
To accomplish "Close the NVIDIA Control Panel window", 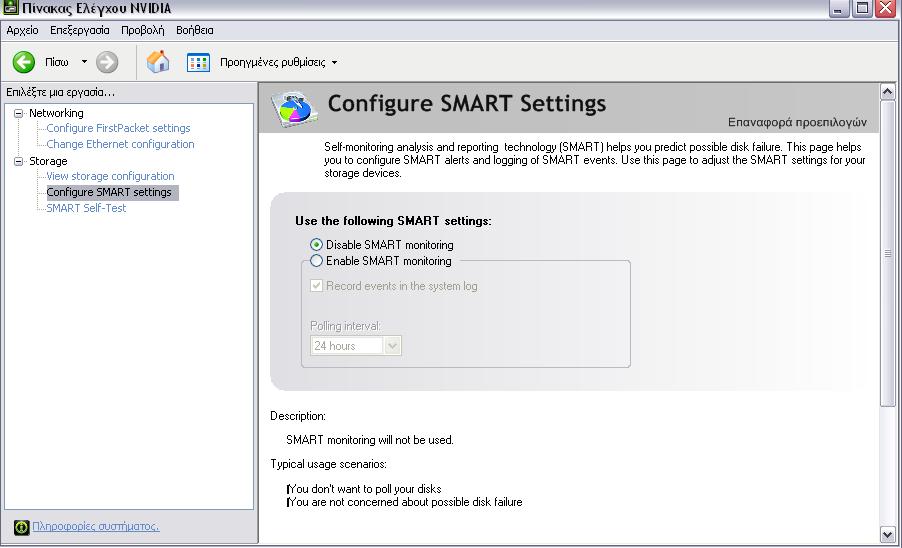I will coord(886,8).
